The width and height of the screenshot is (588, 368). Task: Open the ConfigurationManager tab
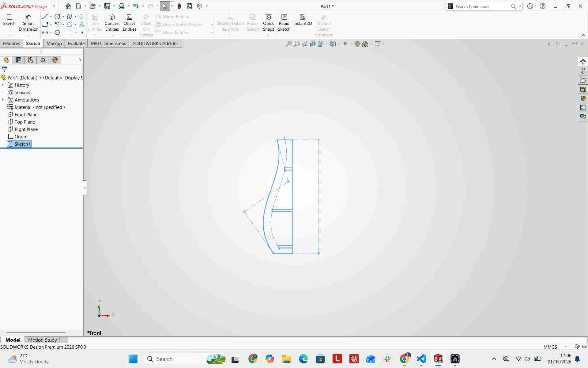pos(31,60)
